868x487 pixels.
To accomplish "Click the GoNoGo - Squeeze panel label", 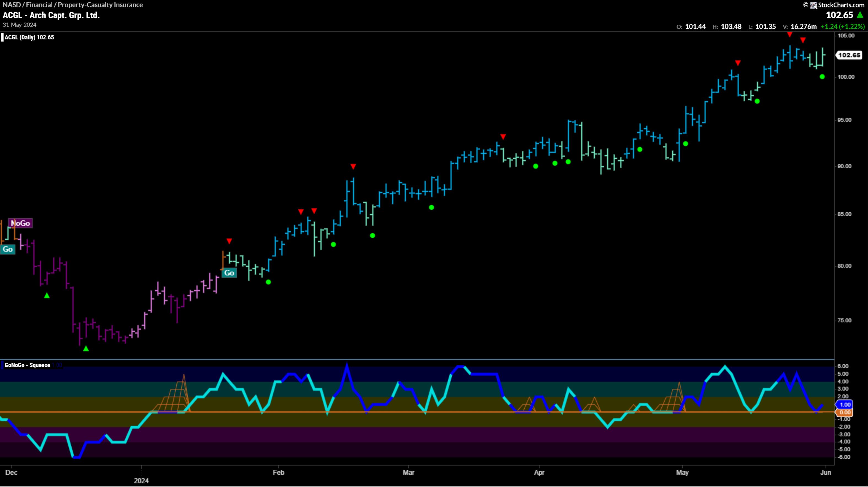I will pos(27,365).
